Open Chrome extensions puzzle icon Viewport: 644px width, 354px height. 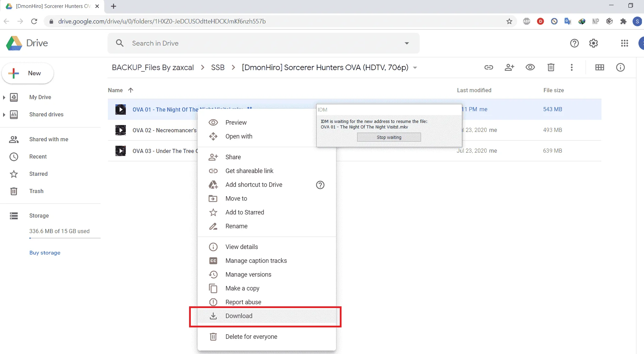pyautogui.click(x=623, y=21)
